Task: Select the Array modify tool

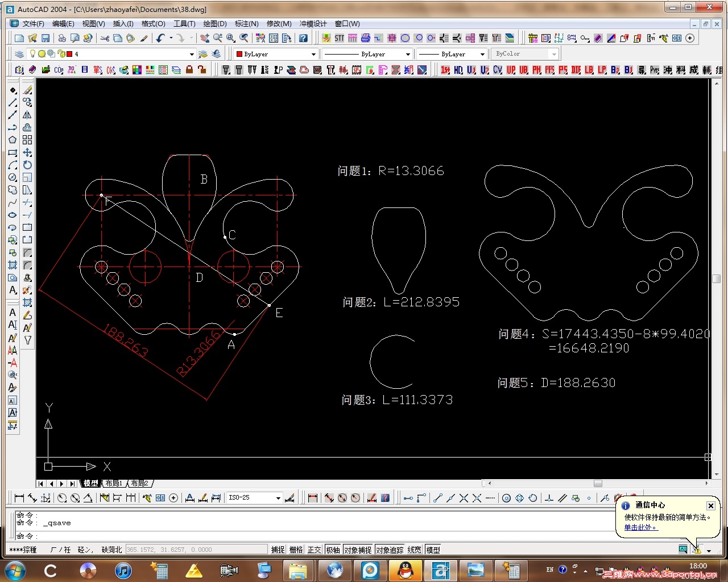Action: 27,140
